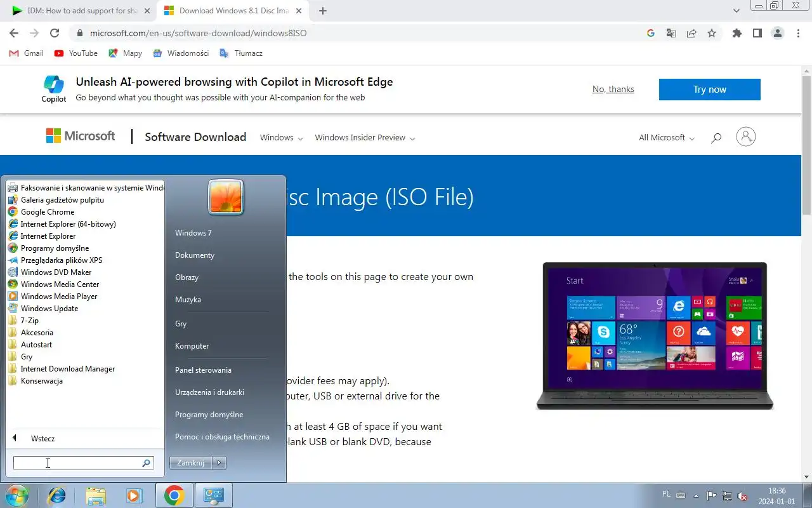Image resolution: width=812 pixels, height=508 pixels.
Task: Dismiss Copilot banner with No, thanks
Action: coord(613,90)
